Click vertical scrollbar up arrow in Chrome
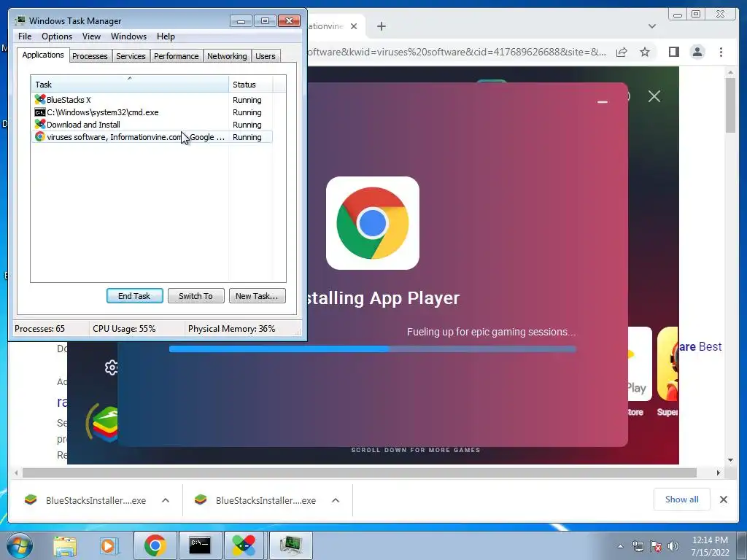Viewport: 747px width, 560px height. pos(731,72)
